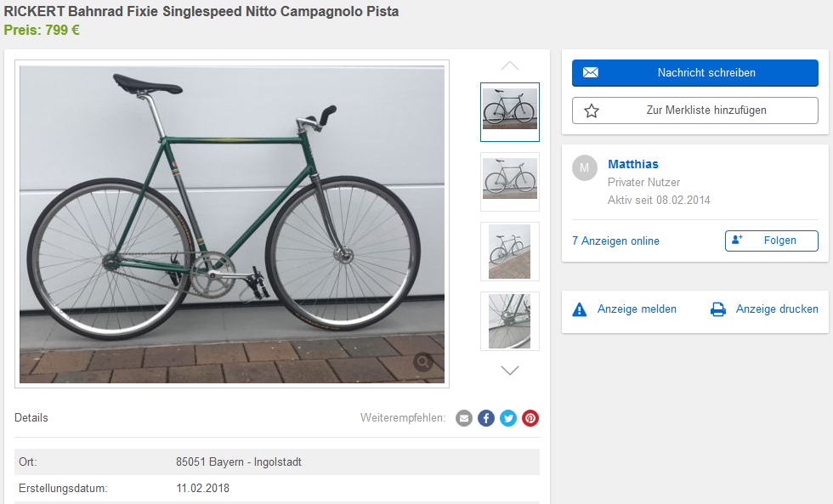Image resolution: width=833 pixels, height=504 pixels.
Task: Follow seller with Folgen button
Action: point(771,241)
